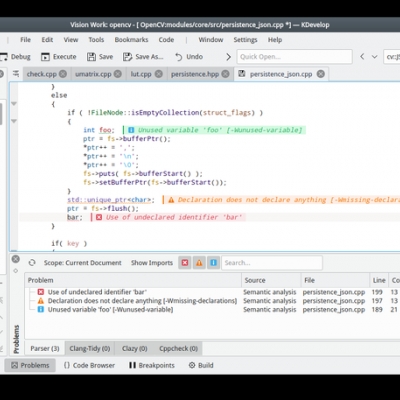Image resolution: width=400 pixels, height=400 pixels.
Task: Select the missing-declarations warning row
Action: click(213, 301)
